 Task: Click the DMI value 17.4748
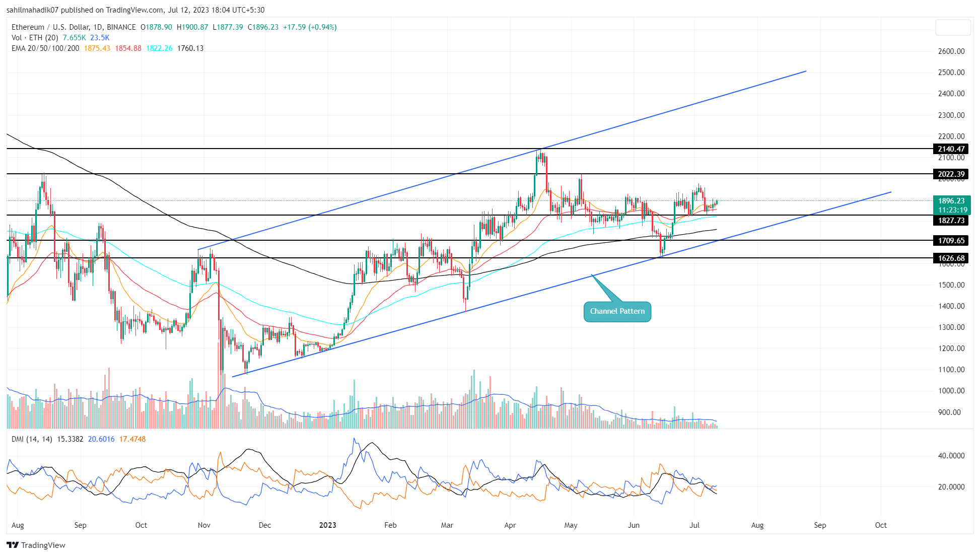[132, 439]
